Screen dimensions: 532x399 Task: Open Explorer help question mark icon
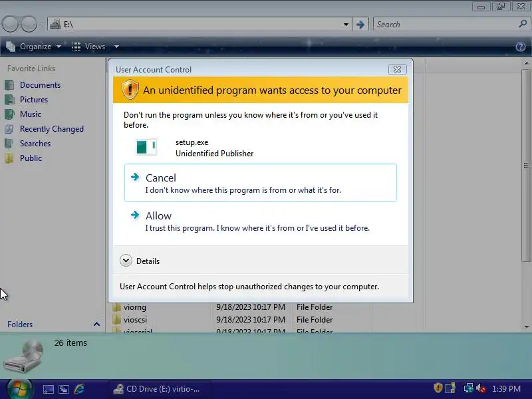tap(521, 47)
